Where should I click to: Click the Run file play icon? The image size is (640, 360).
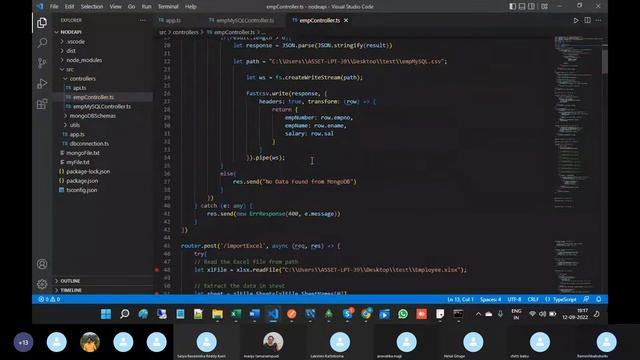pyautogui.click(x=576, y=20)
